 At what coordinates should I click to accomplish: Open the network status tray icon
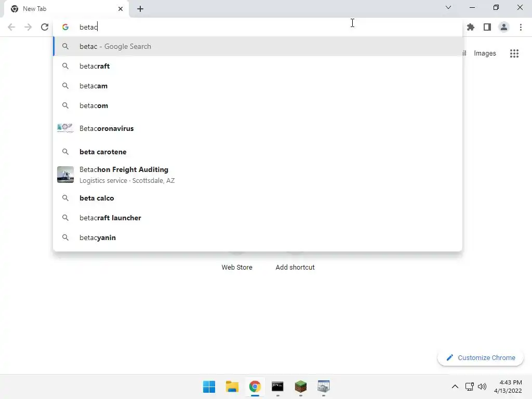(x=469, y=387)
